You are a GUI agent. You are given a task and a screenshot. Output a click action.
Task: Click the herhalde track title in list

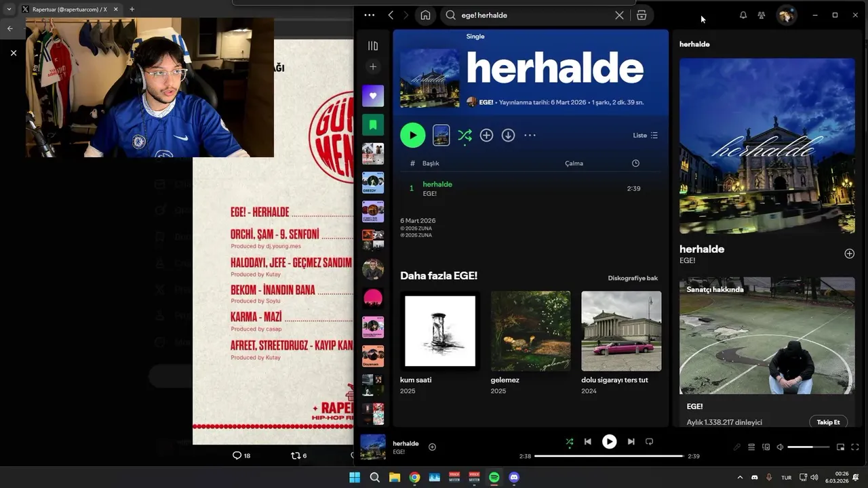pyautogui.click(x=437, y=184)
